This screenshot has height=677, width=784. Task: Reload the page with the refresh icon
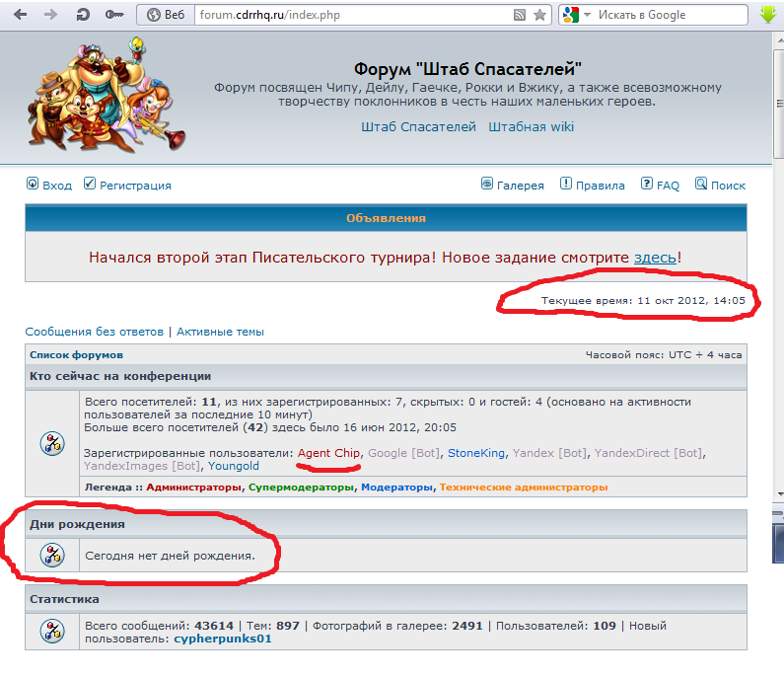coord(83,15)
